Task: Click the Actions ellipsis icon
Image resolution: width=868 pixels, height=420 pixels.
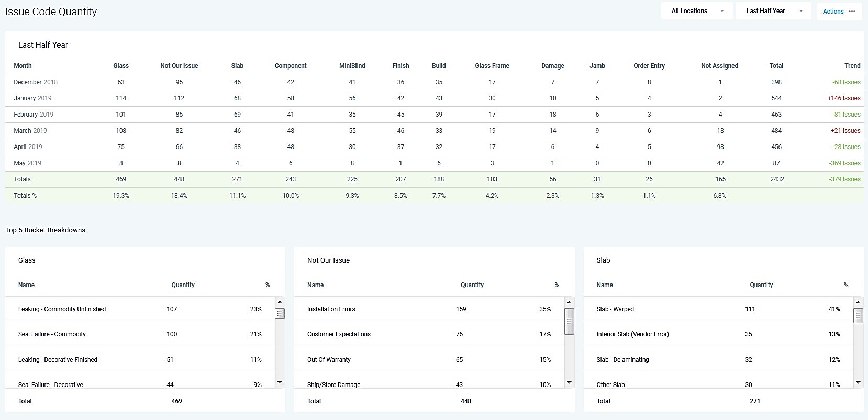Action: 852,12
